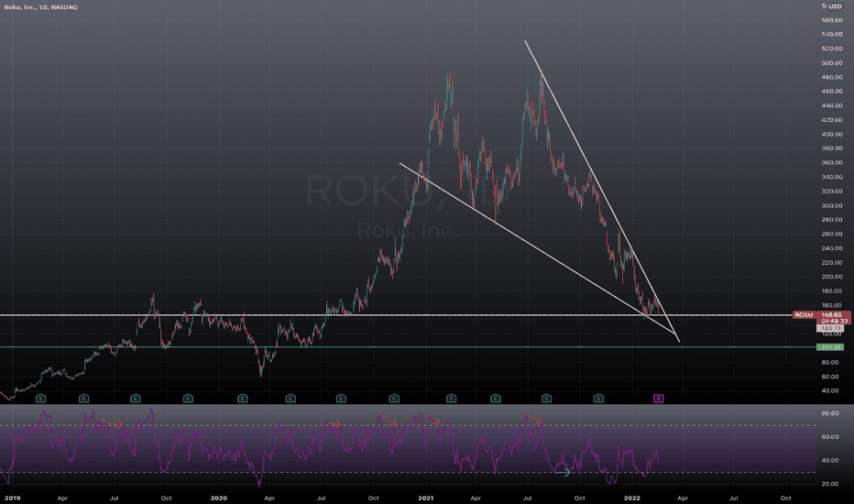Open the May 2019 earnings E marker

[x=84, y=399]
